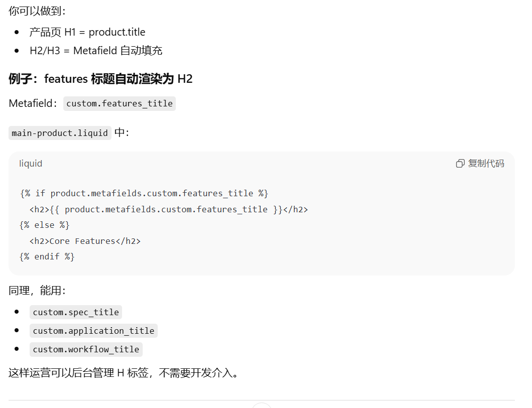
Task: Click the {% else %} code line
Action: coord(45,225)
